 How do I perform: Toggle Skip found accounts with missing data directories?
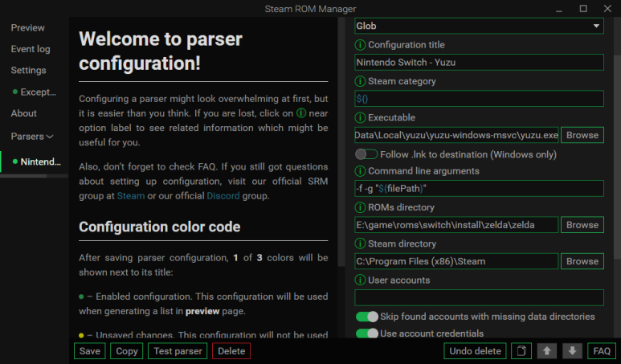point(367,317)
